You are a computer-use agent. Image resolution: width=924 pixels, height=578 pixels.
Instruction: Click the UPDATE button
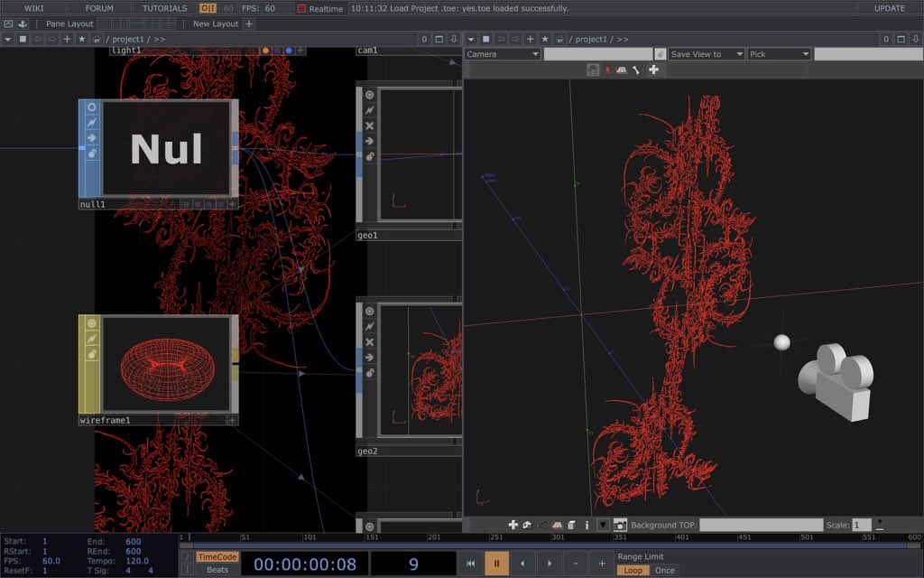[889, 8]
